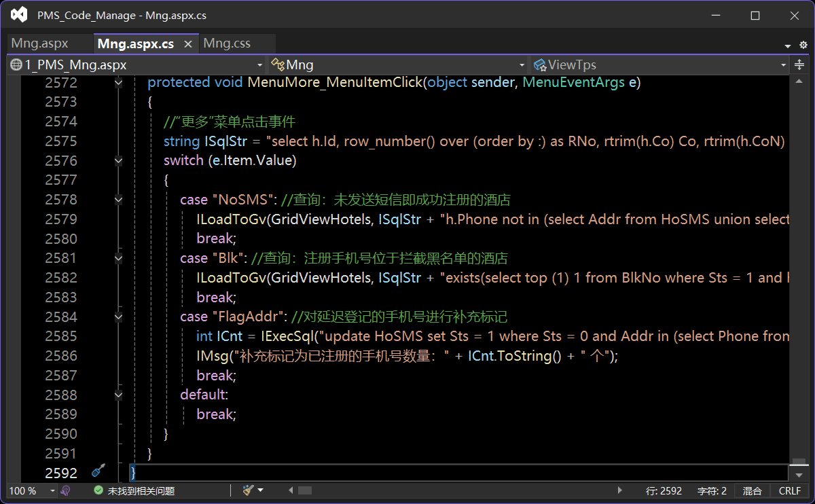Collapse the case "NoSMS" block outline
This screenshot has width=815, height=504.
click(x=119, y=200)
